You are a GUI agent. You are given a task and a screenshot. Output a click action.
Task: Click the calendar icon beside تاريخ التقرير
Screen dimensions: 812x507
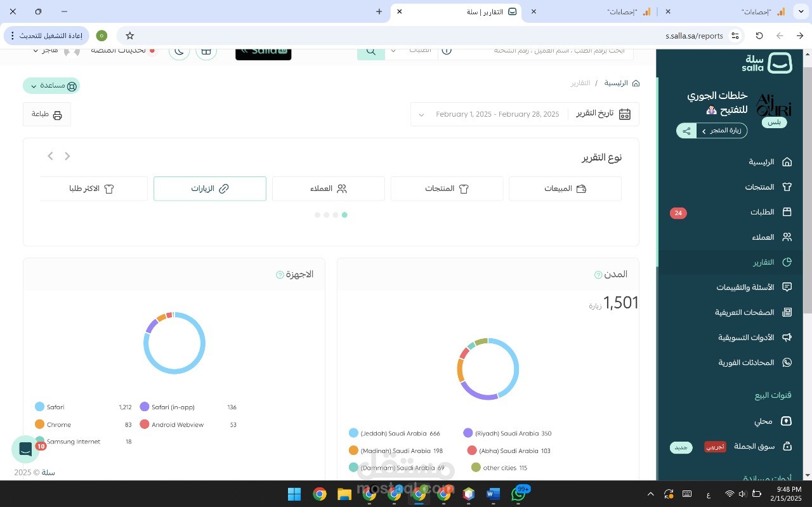click(625, 114)
